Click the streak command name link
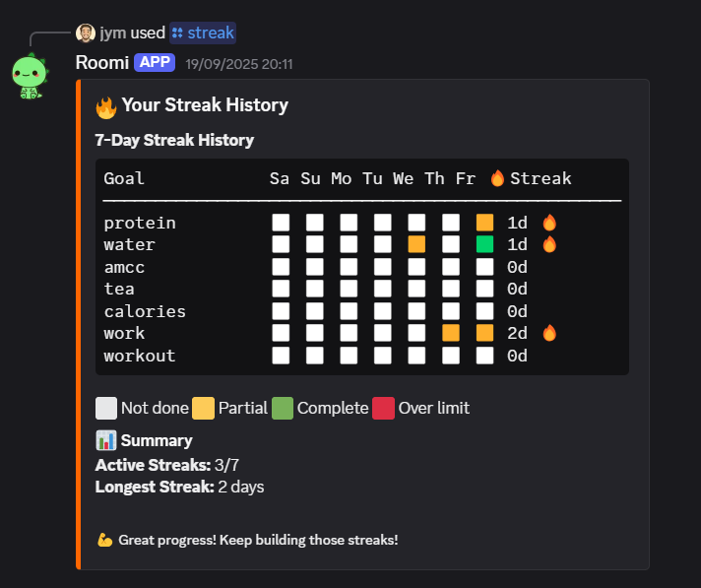This screenshot has width=701, height=588. tap(211, 33)
